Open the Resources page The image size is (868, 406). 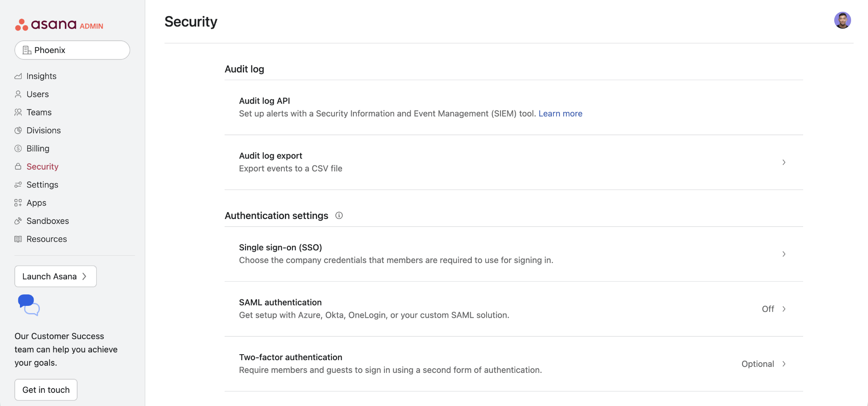coord(47,239)
